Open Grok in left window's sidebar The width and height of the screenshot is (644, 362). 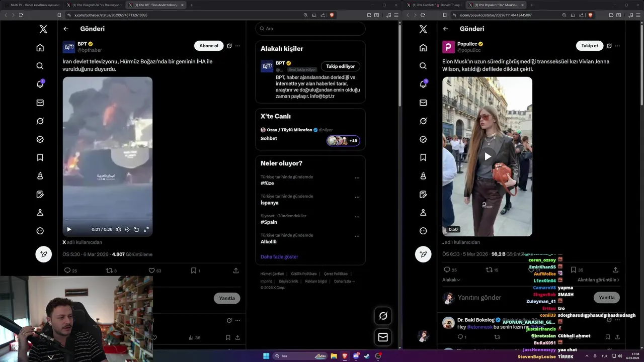(x=40, y=121)
